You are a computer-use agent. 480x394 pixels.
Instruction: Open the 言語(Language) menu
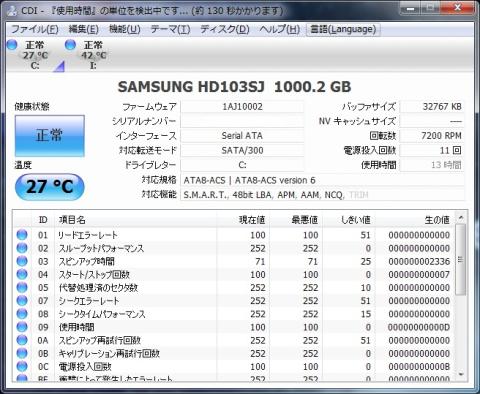[x=343, y=29]
